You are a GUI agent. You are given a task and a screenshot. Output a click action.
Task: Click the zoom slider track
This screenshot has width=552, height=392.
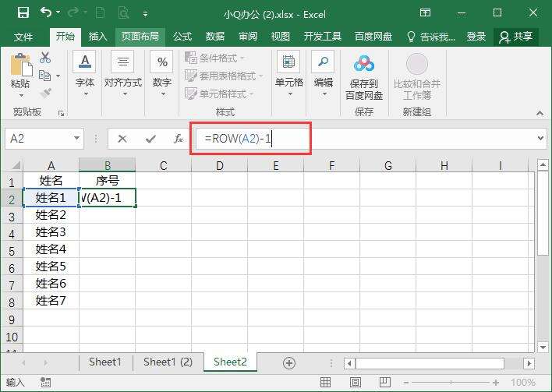(451, 382)
